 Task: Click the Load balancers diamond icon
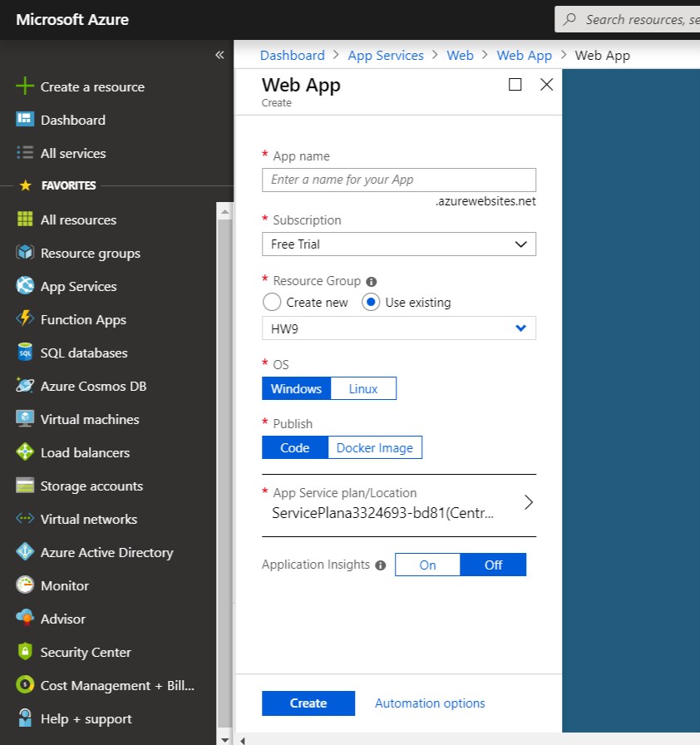point(25,452)
